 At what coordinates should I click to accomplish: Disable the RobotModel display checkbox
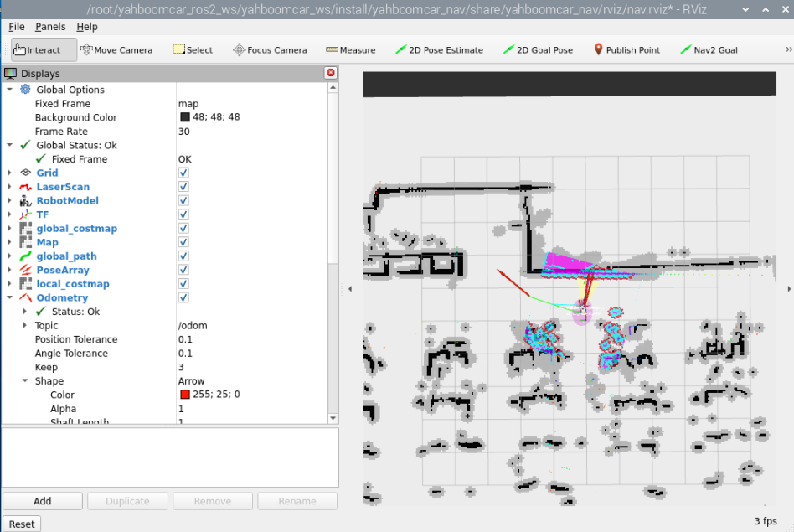[183, 201]
